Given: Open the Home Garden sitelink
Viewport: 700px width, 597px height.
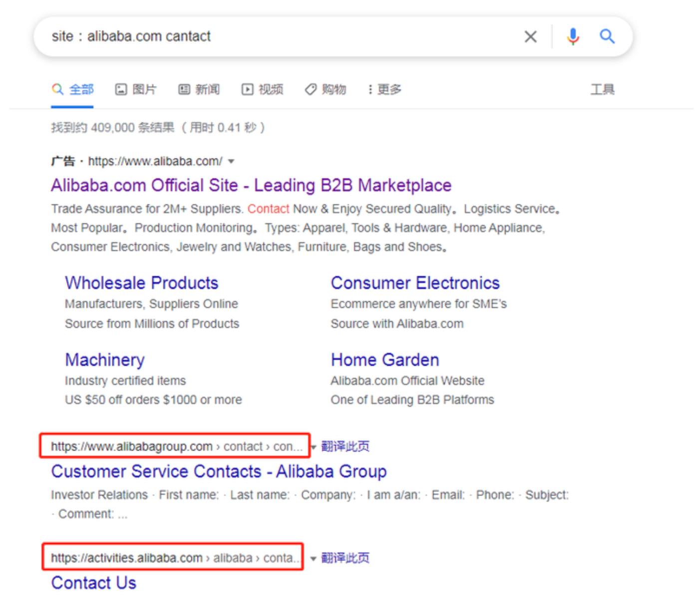Looking at the screenshot, I should (x=385, y=360).
